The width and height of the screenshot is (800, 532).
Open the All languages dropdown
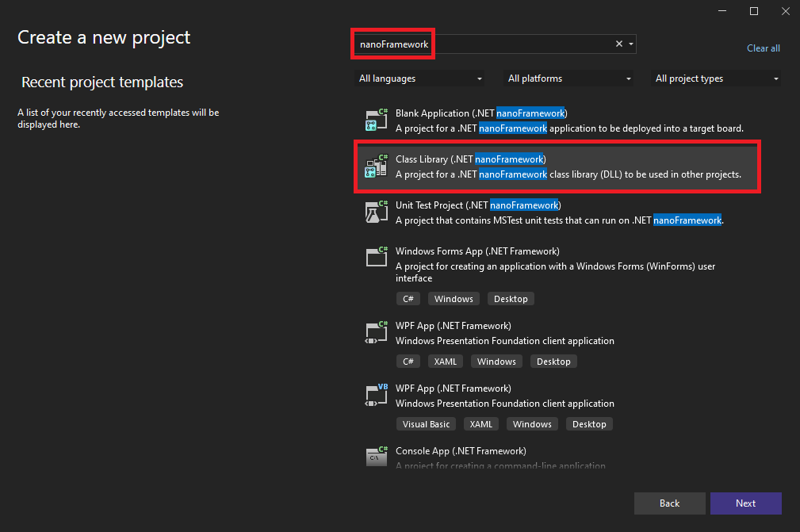click(420, 78)
